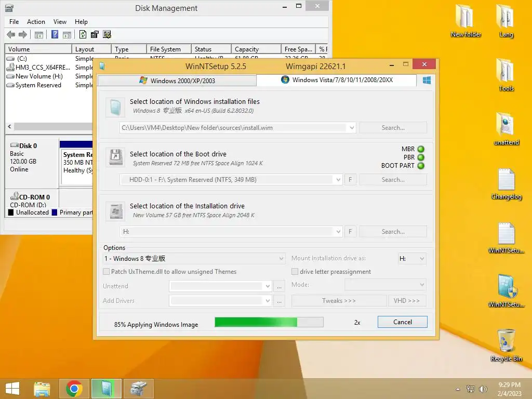Click the boot drive floppy icon in WinNTSetup

click(x=115, y=157)
